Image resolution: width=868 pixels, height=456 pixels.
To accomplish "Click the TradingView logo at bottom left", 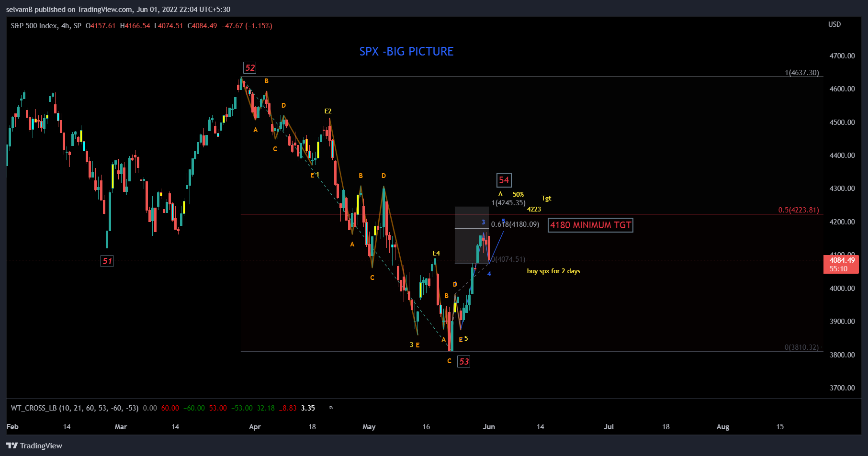I will point(34,445).
